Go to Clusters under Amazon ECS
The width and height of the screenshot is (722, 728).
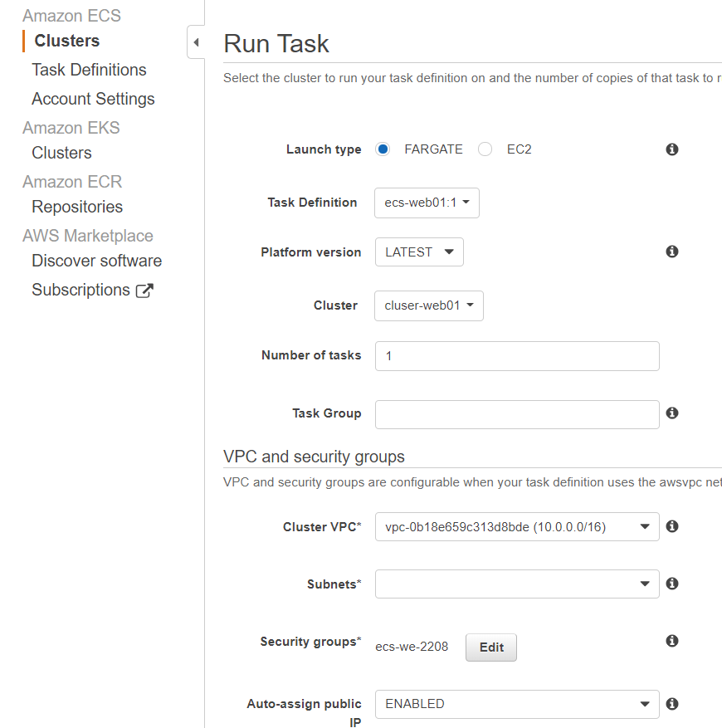pos(67,41)
